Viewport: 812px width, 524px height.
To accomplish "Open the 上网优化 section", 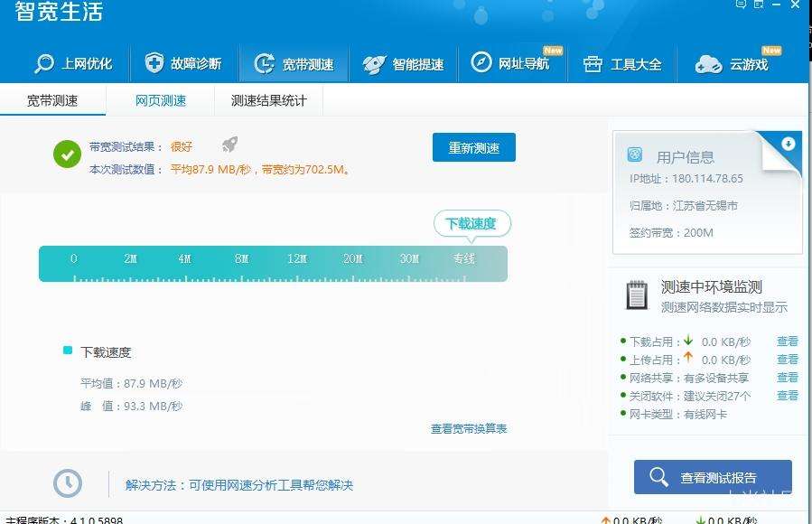I will 73,63.
